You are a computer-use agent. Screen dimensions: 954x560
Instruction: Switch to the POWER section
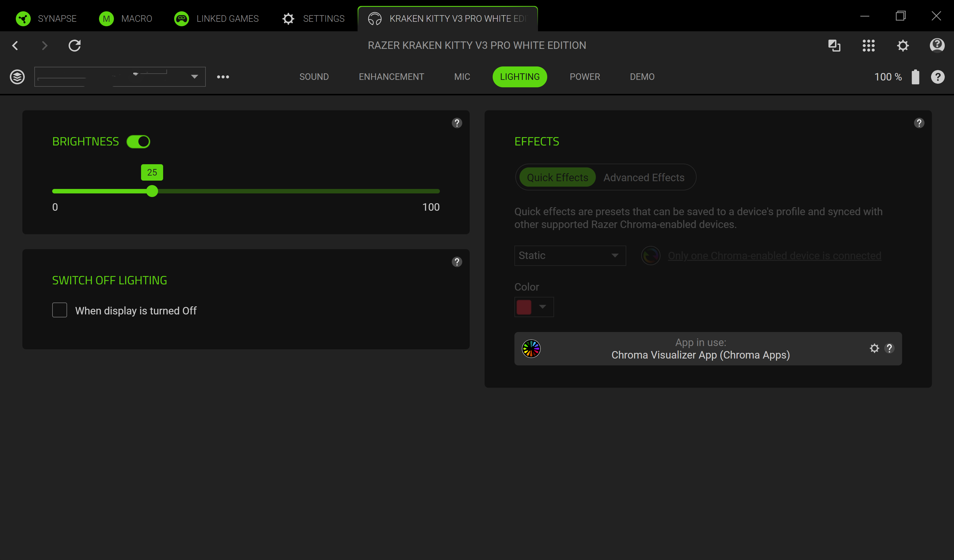click(585, 77)
